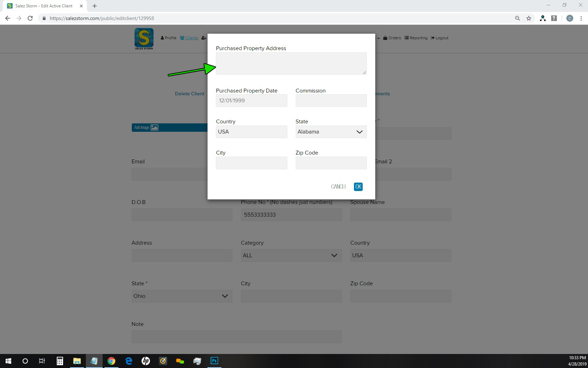The image size is (588, 368).
Task: Cancel the purchased property dialog
Action: pyautogui.click(x=338, y=187)
